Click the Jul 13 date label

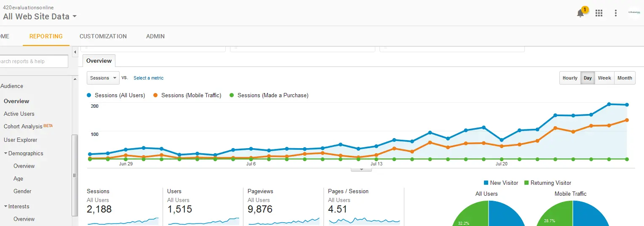click(x=377, y=164)
